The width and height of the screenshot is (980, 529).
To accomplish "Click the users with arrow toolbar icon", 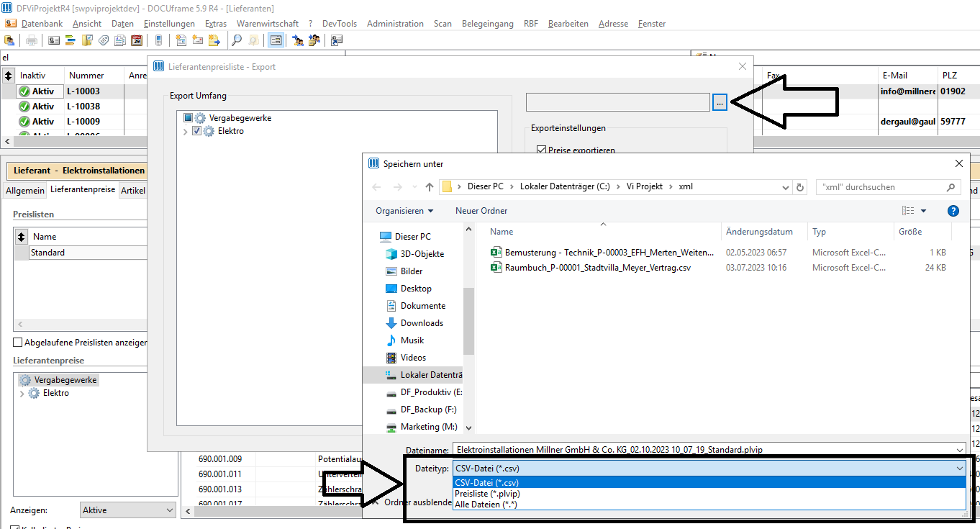I will click(x=297, y=40).
